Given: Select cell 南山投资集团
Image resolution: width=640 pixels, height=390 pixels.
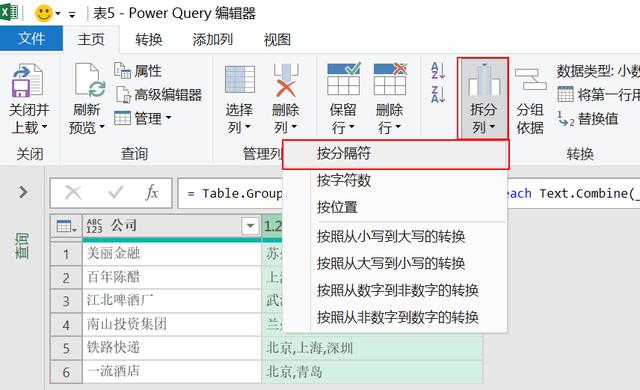Looking at the screenshot, I should coord(172,324).
